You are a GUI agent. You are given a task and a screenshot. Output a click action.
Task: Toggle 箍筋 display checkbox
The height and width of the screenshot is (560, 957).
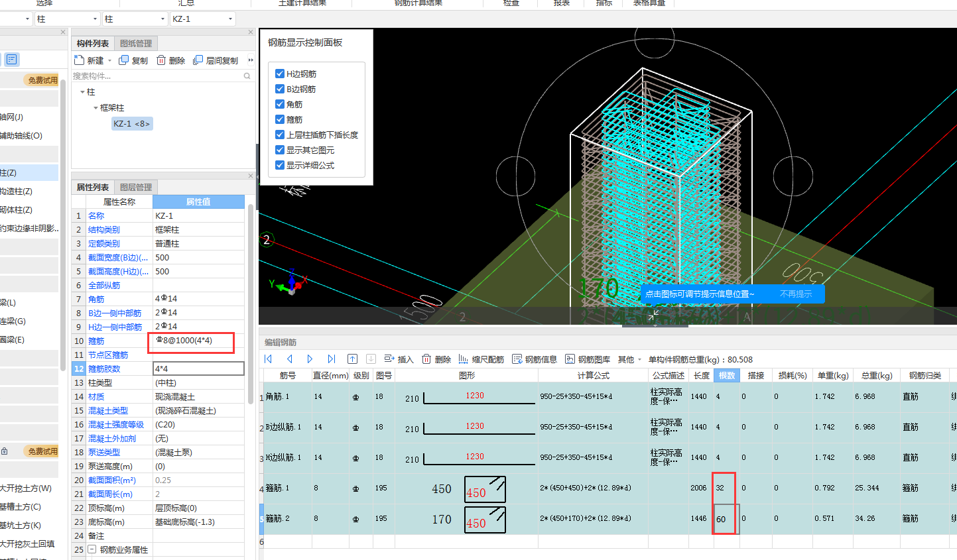pos(280,119)
